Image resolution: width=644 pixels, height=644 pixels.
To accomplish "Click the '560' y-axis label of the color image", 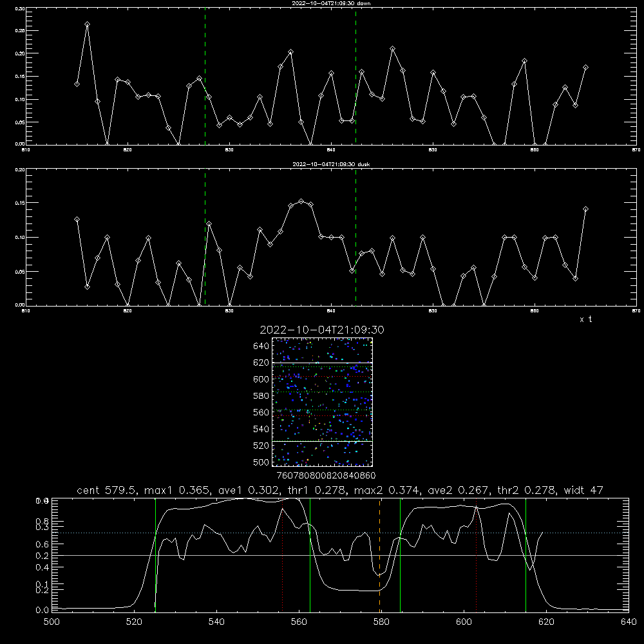I will tap(261, 412).
